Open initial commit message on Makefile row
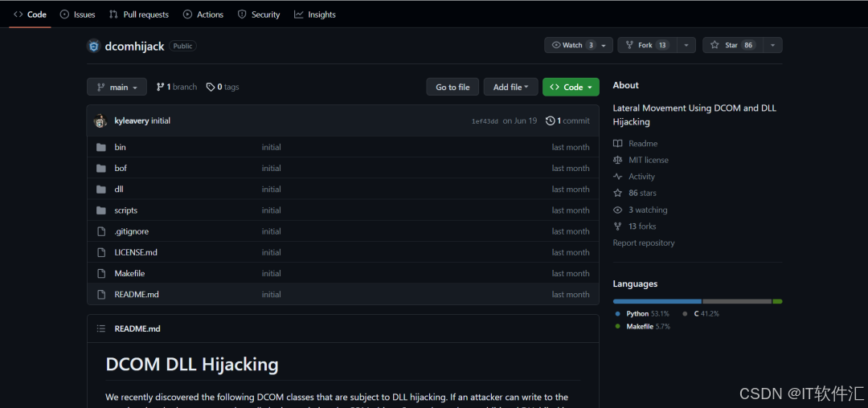This screenshot has height=408, width=868. tap(272, 273)
